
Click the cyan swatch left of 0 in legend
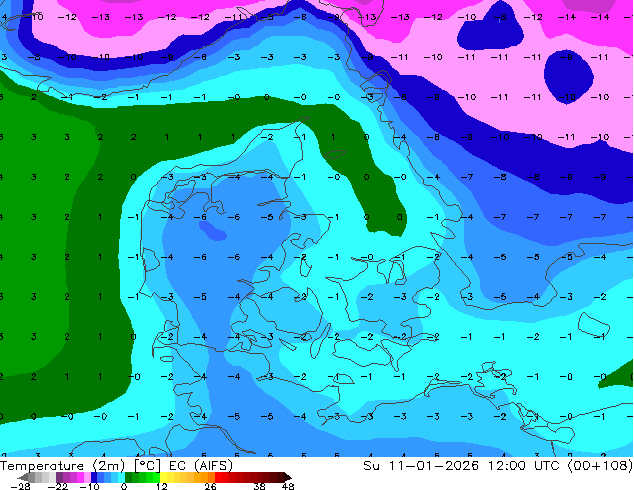pos(121,477)
